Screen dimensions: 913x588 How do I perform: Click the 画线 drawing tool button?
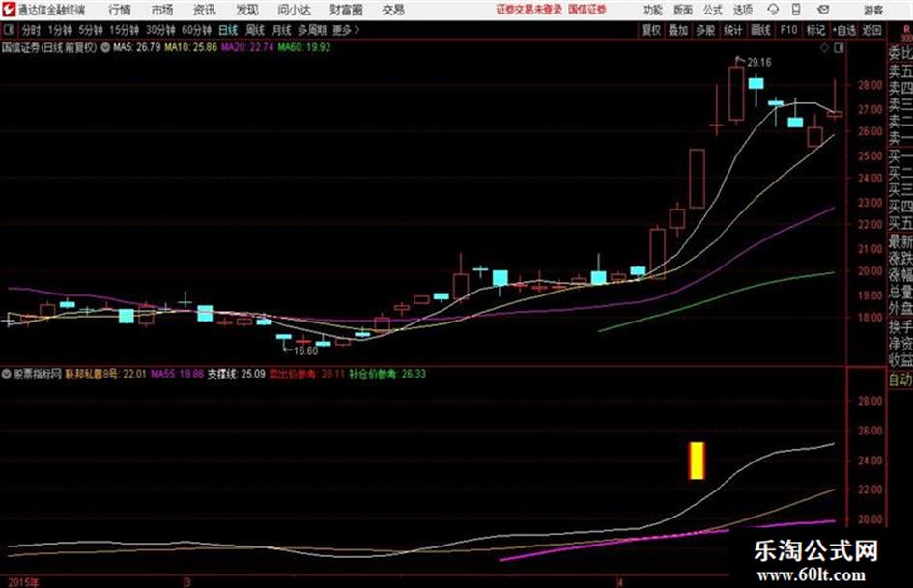(760, 30)
